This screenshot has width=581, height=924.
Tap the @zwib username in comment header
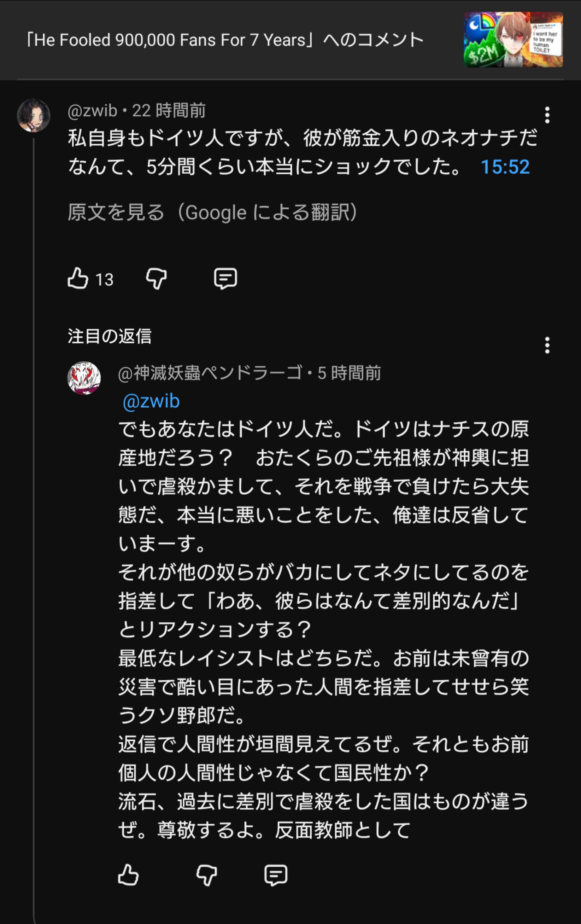[x=93, y=111]
